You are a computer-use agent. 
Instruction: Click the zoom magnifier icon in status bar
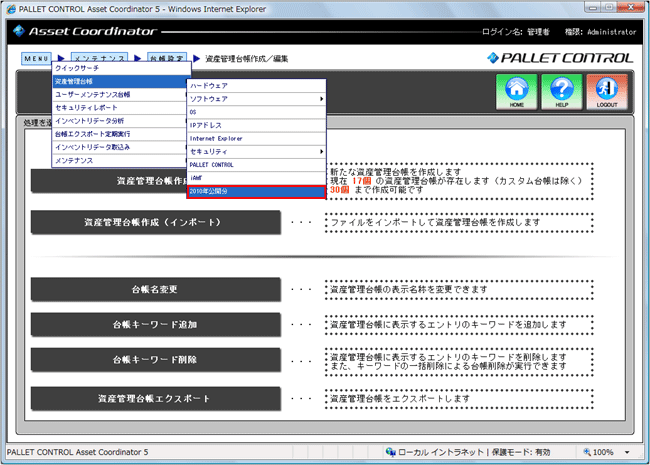587,452
